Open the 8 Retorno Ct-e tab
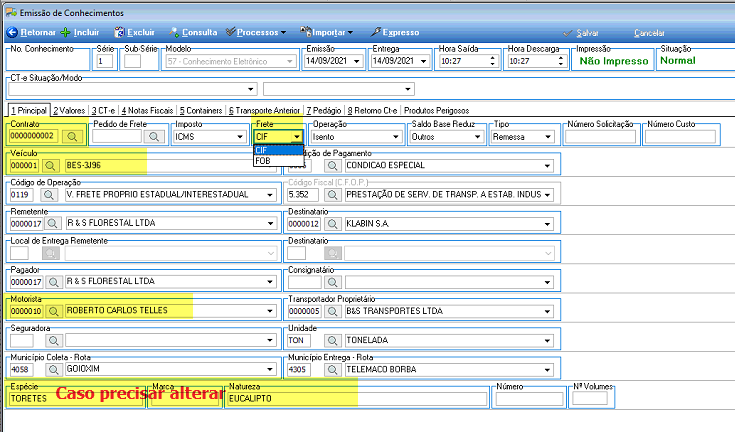This screenshot has width=735, height=432. pyautogui.click(x=372, y=111)
